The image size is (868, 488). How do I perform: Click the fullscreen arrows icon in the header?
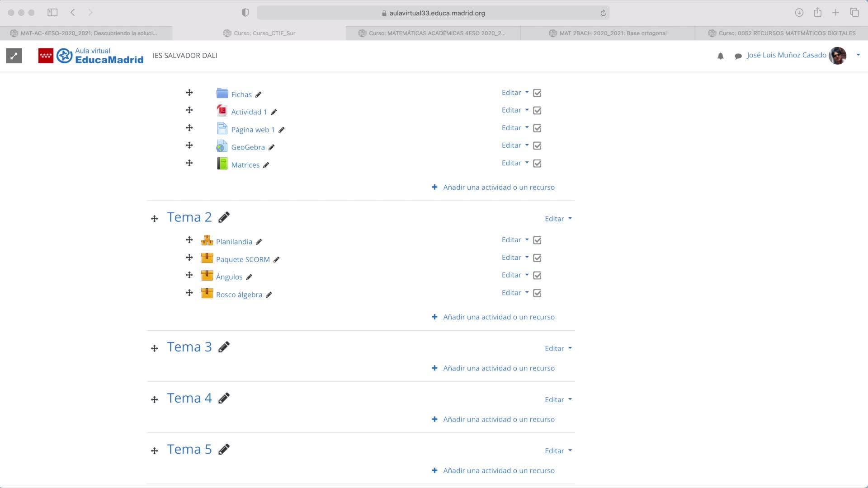pyautogui.click(x=14, y=56)
